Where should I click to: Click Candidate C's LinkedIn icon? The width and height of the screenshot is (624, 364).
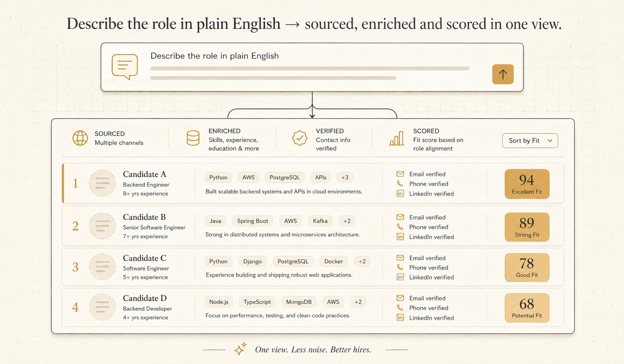400,277
